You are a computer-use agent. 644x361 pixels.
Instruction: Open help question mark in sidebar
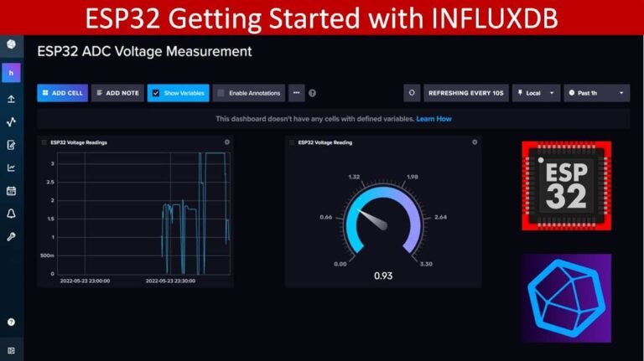[11, 322]
